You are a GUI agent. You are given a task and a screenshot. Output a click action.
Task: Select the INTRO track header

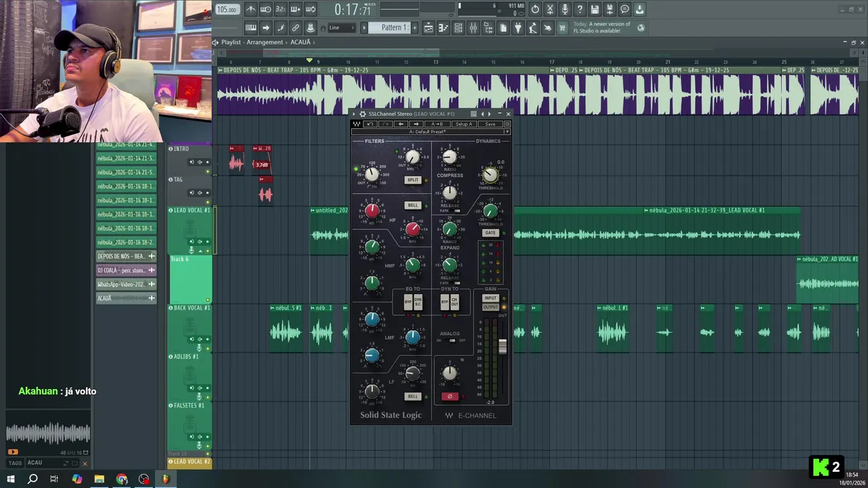pos(190,161)
